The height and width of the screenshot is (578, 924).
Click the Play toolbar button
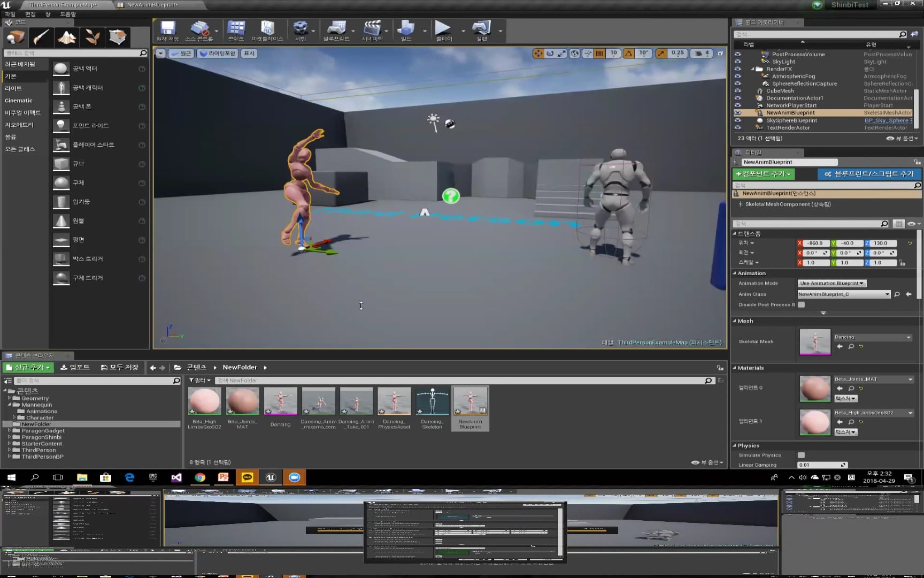443,31
